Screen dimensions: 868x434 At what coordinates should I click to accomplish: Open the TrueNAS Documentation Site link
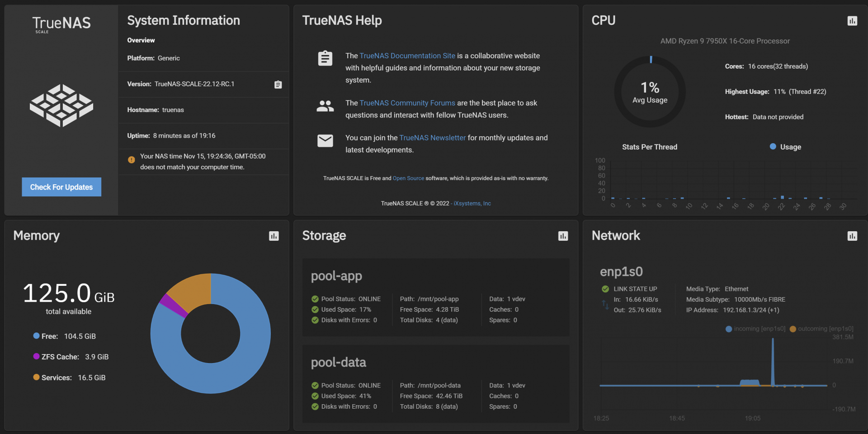[407, 56]
